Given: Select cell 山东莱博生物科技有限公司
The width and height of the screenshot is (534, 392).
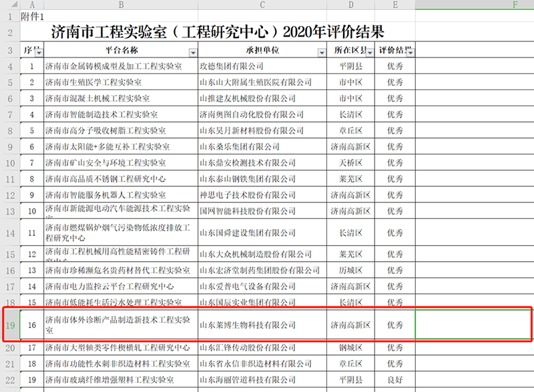Looking at the screenshot, I should (262, 325).
